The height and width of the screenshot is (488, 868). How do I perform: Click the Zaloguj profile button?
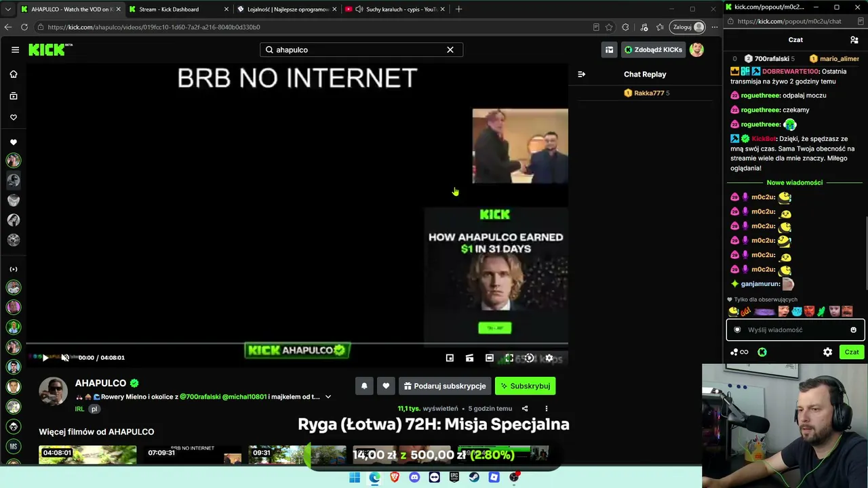click(x=688, y=27)
